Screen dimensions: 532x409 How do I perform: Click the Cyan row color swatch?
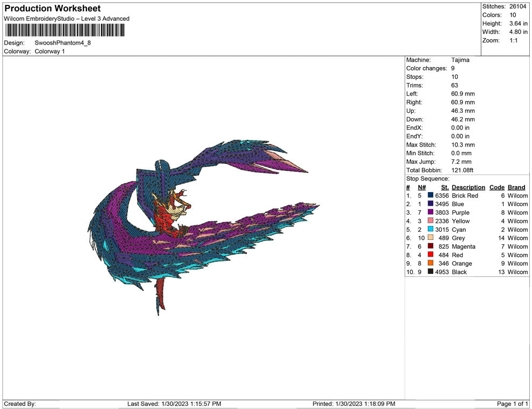tap(430, 230)
